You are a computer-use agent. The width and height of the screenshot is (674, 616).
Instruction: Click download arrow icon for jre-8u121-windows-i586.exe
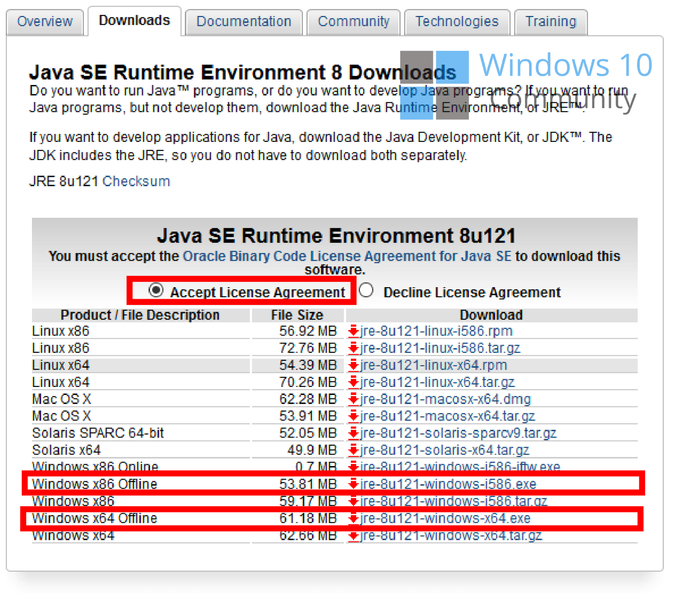(x=353, y=484)
